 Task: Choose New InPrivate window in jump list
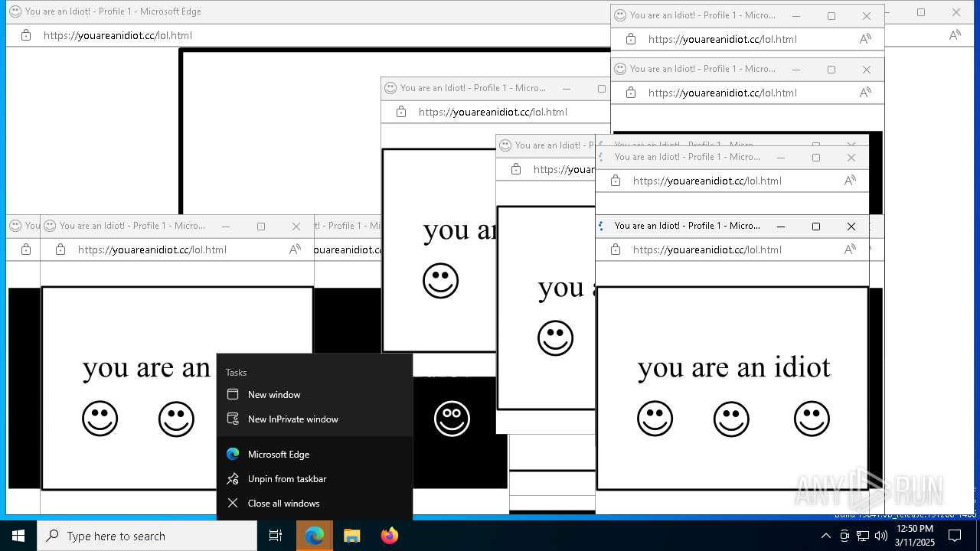pyautogui.click(x=315, y=419)
